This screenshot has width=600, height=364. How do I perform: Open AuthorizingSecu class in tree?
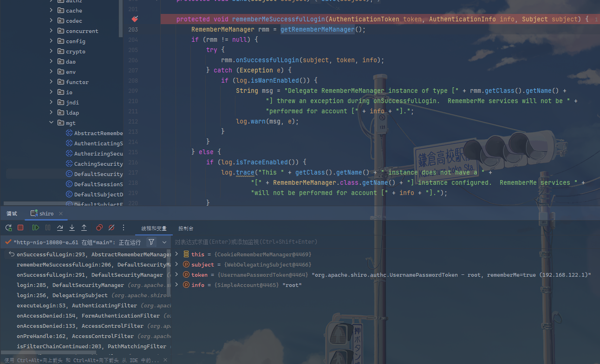pyautogui.click(x=95, y=154)
